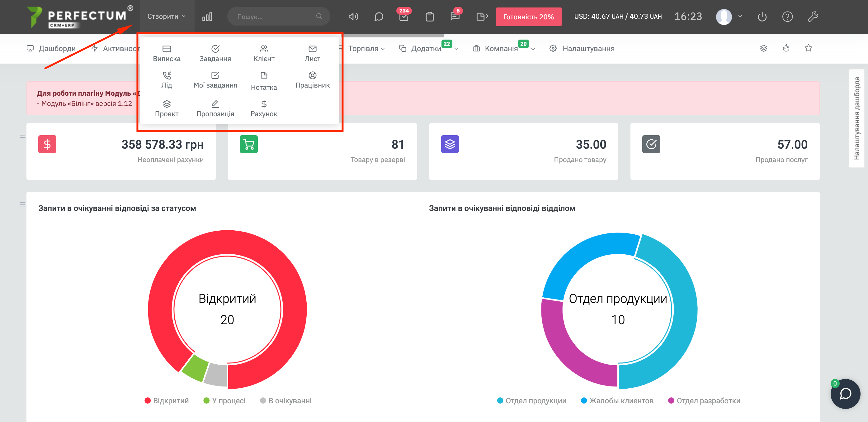This screenshot has width=868, height=422.
Task: Open messages icon with 5 badge
Action: click(x=455, y=17)
